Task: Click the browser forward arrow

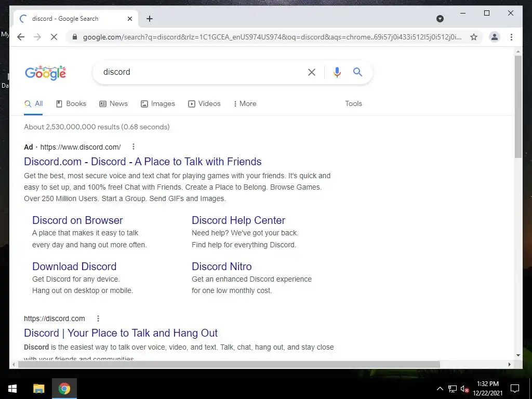Action: pyautogui.click(x=37, y=37)
